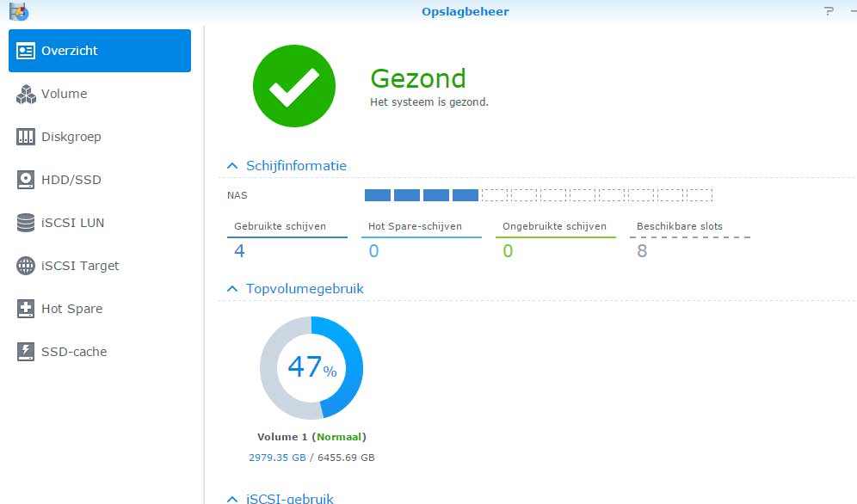Collapse the Topvolumegebruik section
Screen dimensions: 857x504
[231, 289]
